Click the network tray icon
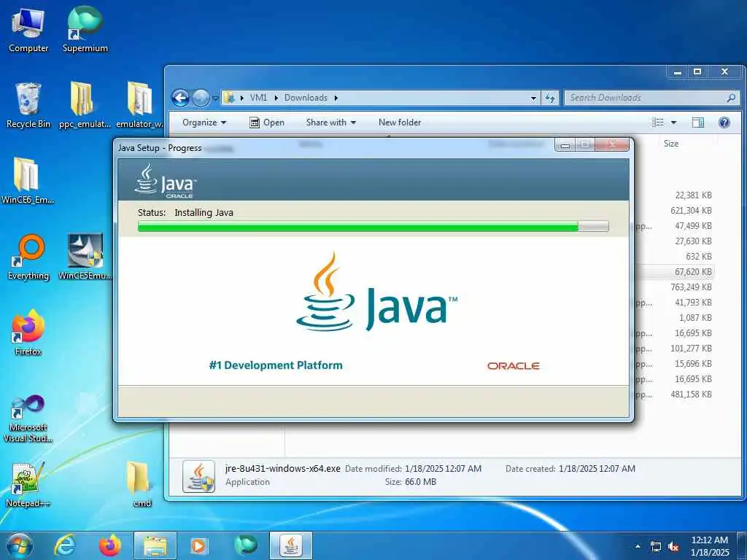Viewport: 747px width, 560px height. 656,547
